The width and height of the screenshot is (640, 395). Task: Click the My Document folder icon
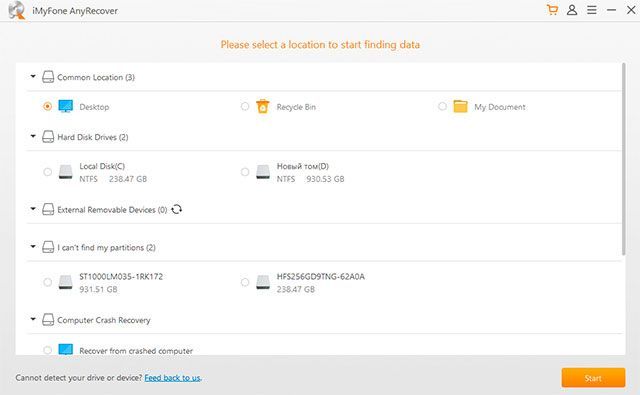pyautogui.click(x=460, y=107)
